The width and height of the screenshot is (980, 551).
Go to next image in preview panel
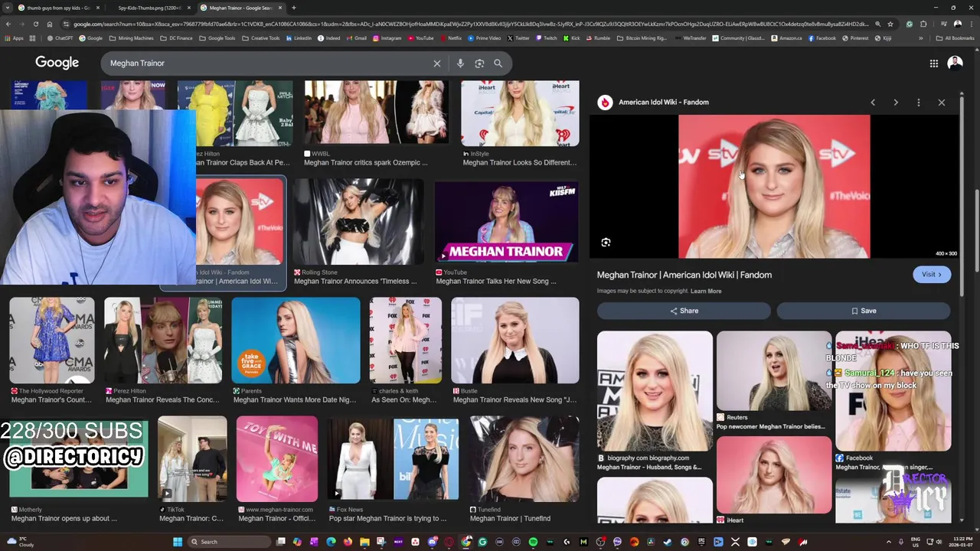click(x=896, y=102)
